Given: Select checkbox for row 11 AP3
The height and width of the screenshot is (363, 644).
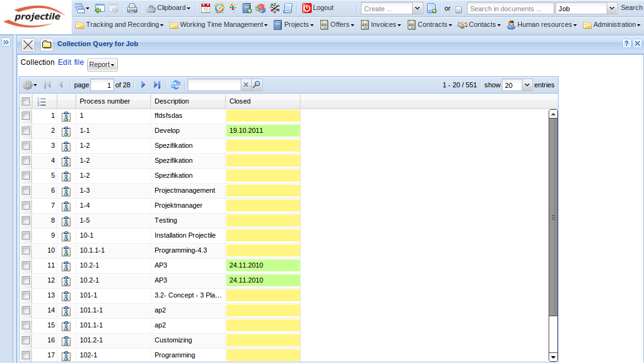Looking at the screenshot, I should (26, 265).
